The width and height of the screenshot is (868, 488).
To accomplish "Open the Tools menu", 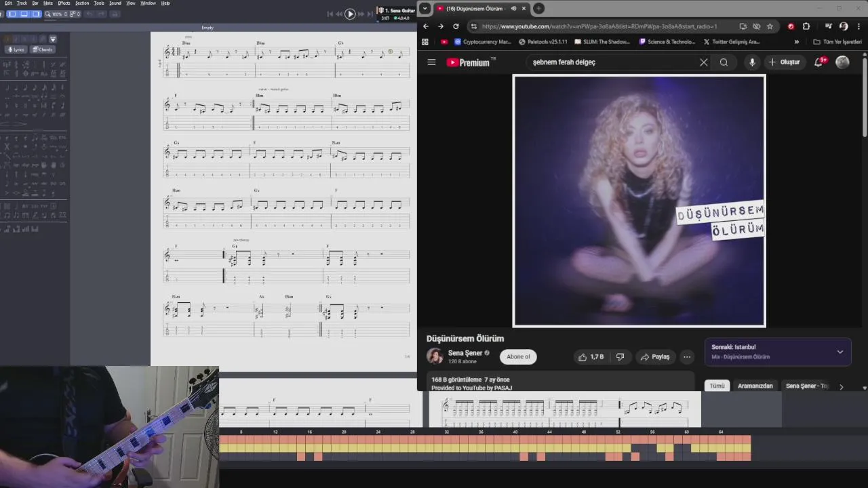I will tap(99, 3).
